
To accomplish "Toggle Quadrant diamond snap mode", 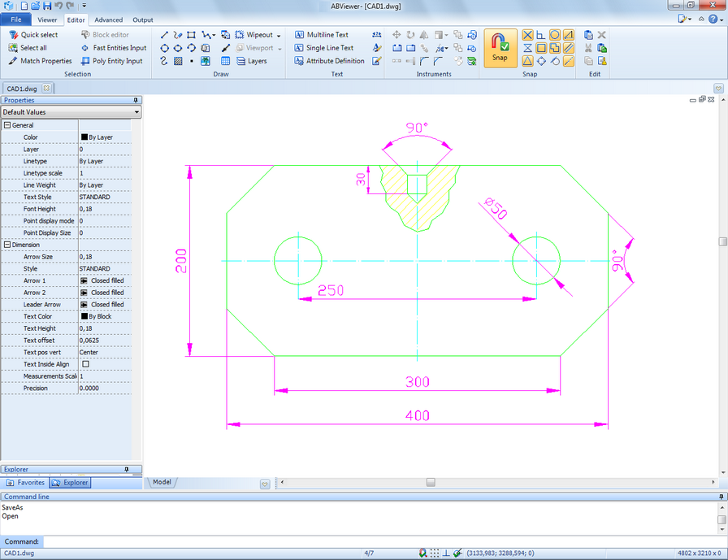I will click(541, 61).
